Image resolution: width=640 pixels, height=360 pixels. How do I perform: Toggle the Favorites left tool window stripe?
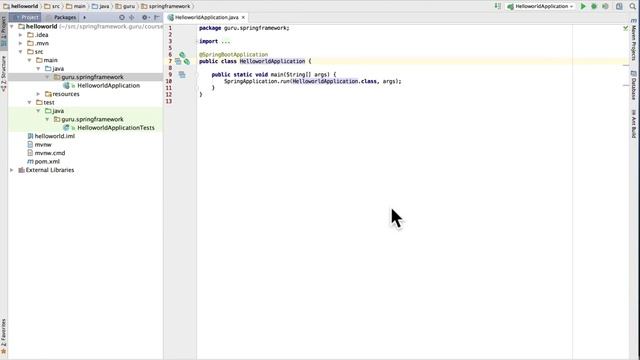4,336
